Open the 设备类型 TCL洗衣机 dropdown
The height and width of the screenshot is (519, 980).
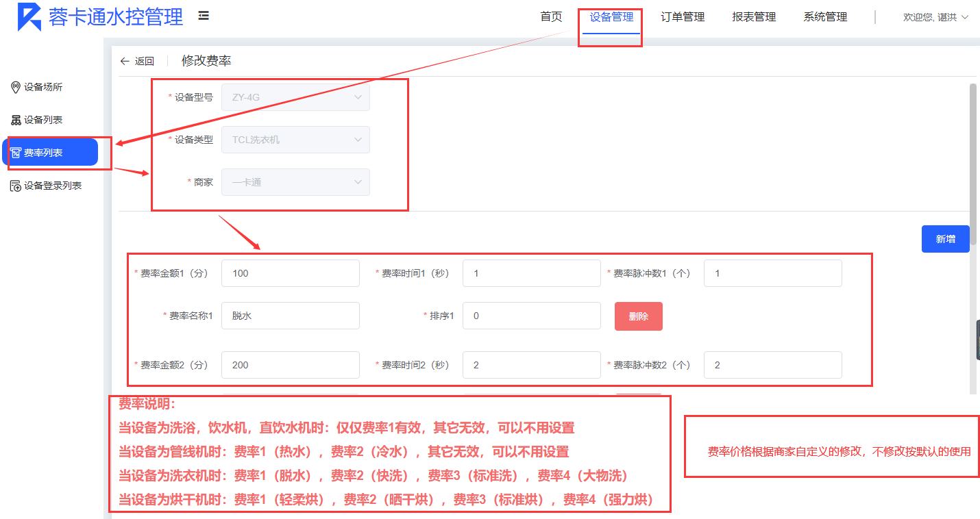point(357,140)
